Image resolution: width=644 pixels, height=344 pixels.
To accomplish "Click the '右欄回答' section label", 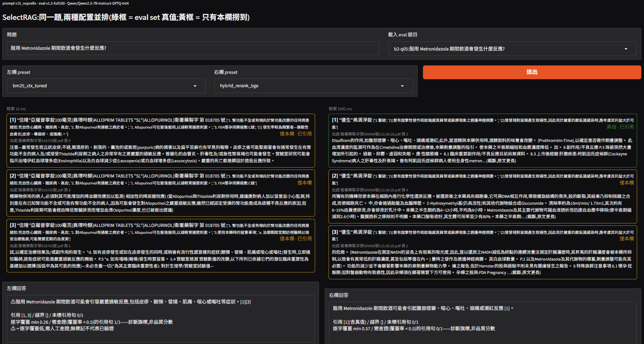I will point(339,295).
